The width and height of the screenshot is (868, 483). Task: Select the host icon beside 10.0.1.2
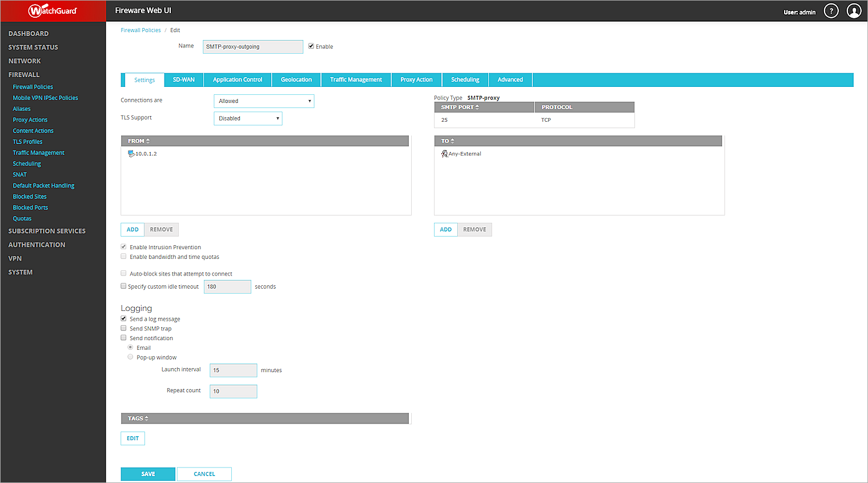click(132, 153)
